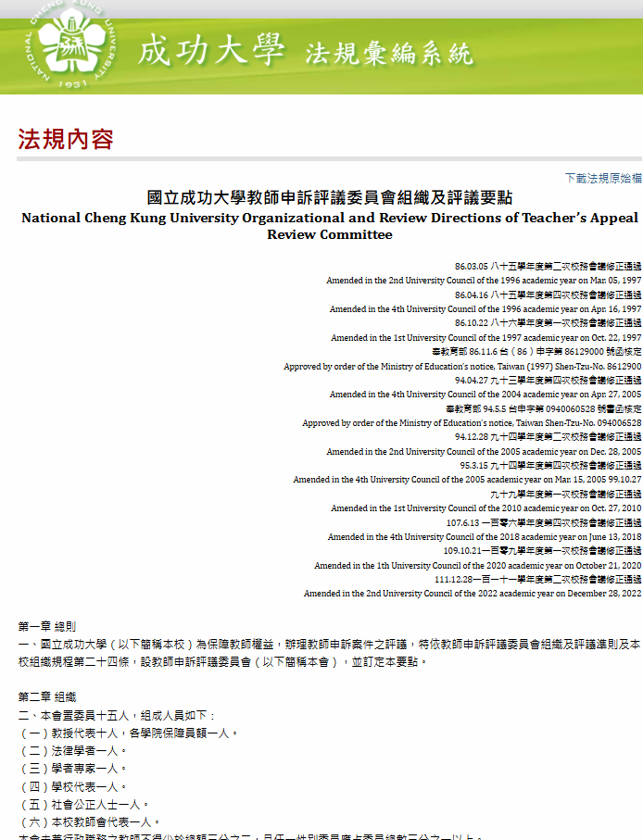Open the 下載法規原始檔 download link
The image size is (643, 840).
click(603, 178)
